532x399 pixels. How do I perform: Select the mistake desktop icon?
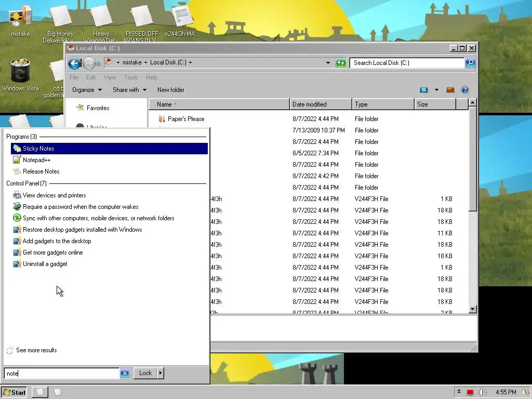(20, 21)
